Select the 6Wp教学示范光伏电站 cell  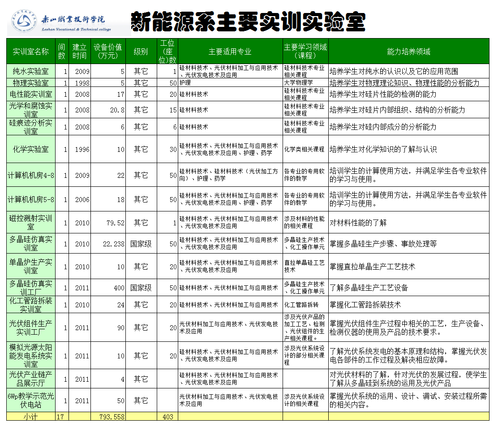(x=30, y=401)
